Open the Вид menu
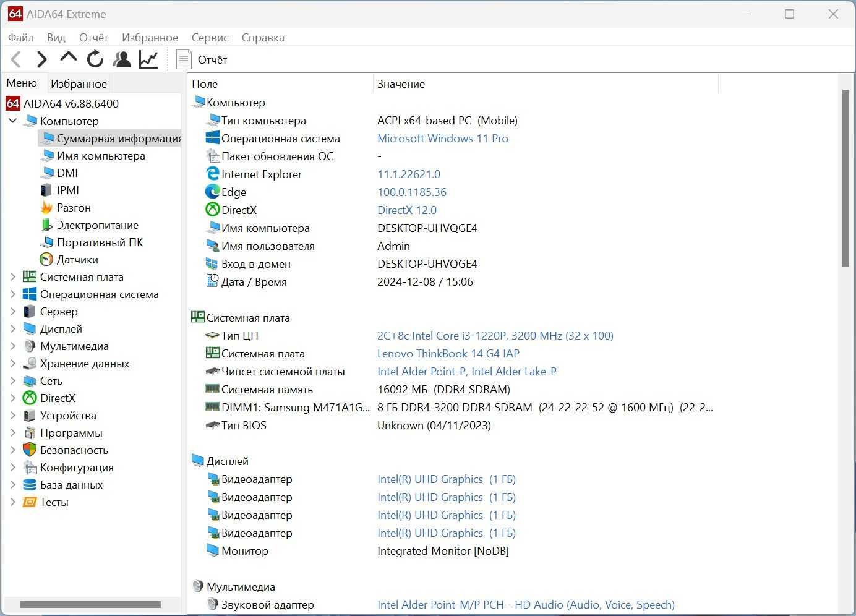The height and width of the screenshot is (616, 856). 56,38
